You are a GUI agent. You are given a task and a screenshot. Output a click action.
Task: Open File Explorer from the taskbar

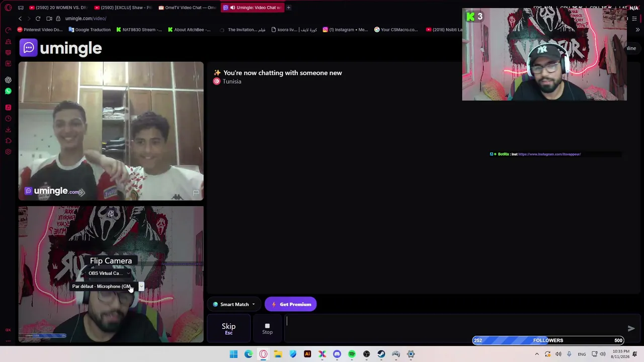[x=278, y=354]
